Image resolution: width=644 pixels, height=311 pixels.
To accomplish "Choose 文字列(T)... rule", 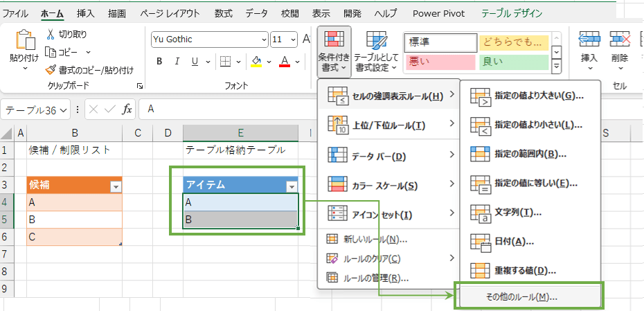I will [530, 213].
